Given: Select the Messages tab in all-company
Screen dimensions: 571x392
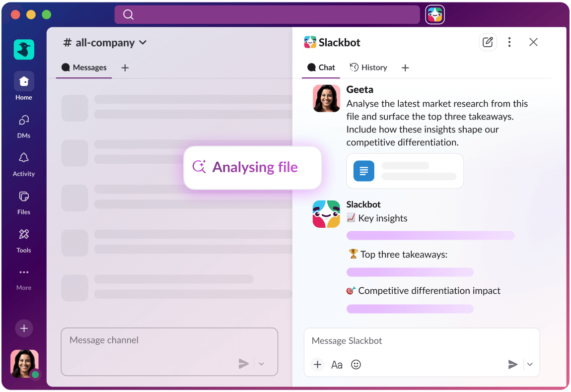Looking at the screenshot, I should tap(84, 67).
